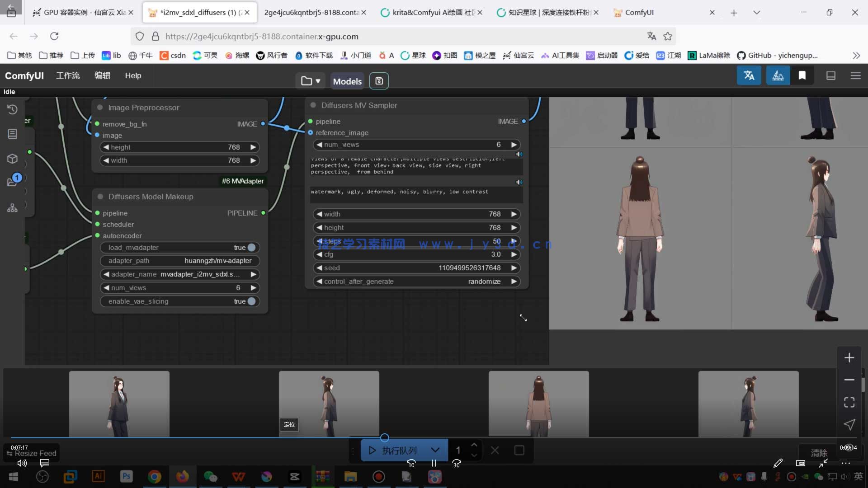Open the queue history sidebar icon
The height and width of the screenshot is (488, 868).
pos(12,109)
